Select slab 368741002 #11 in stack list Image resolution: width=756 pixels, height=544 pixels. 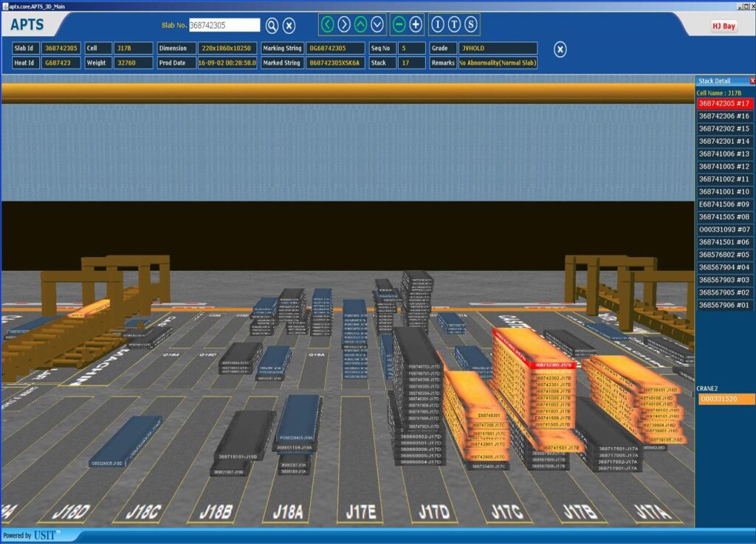coord(725,179)
